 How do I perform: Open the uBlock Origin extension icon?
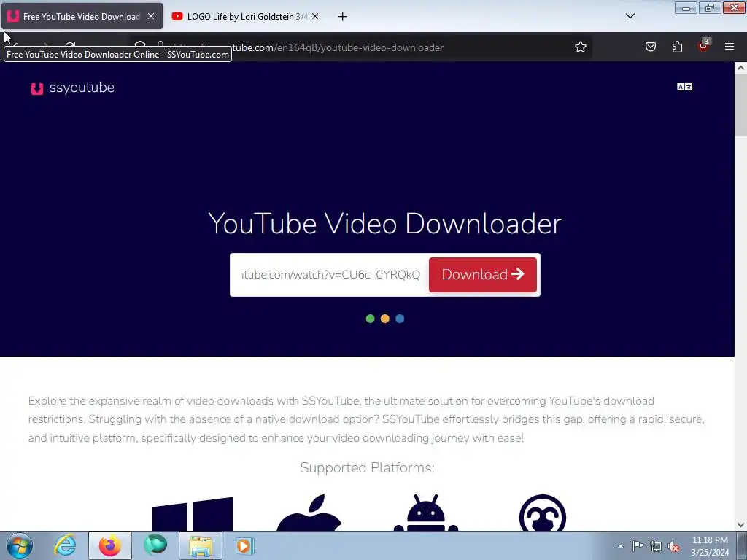tap(704, 46)
